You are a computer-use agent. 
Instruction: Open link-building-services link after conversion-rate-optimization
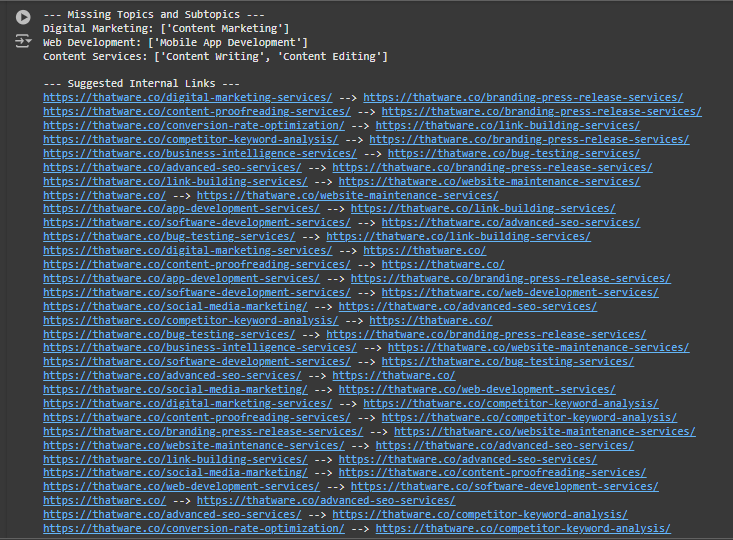[x=508, y=126]
